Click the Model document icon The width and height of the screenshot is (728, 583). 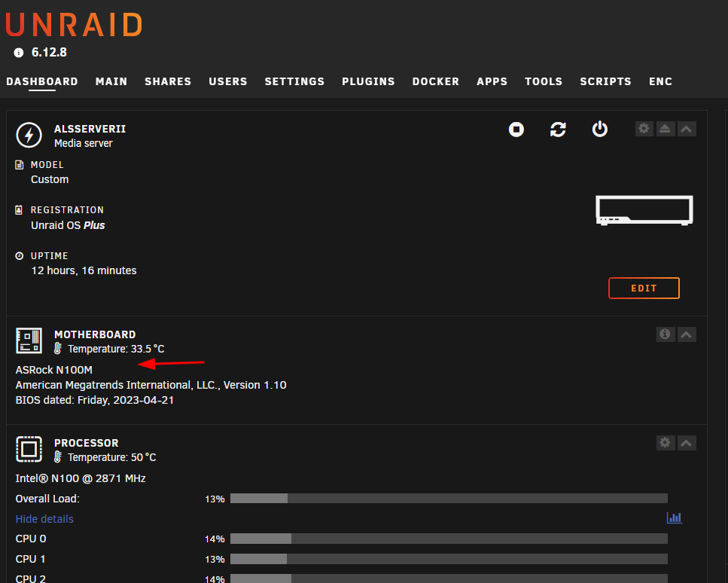[20, 165]
